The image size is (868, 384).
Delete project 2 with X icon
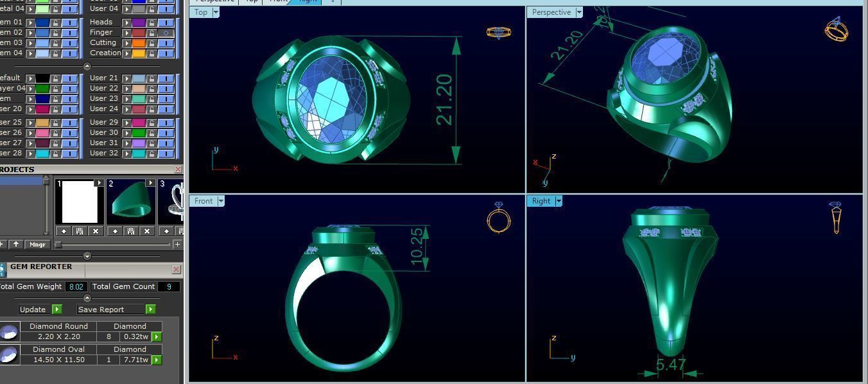coord(147,231)
